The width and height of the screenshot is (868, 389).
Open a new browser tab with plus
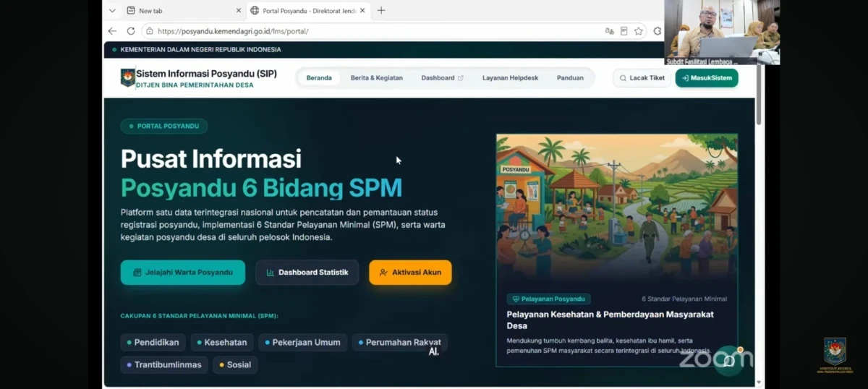click(381, 11)
